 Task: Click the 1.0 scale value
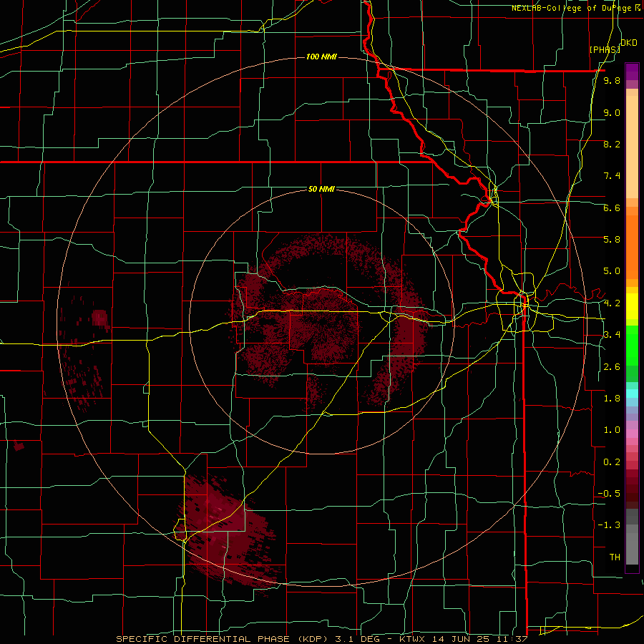(x=612, y=430)
